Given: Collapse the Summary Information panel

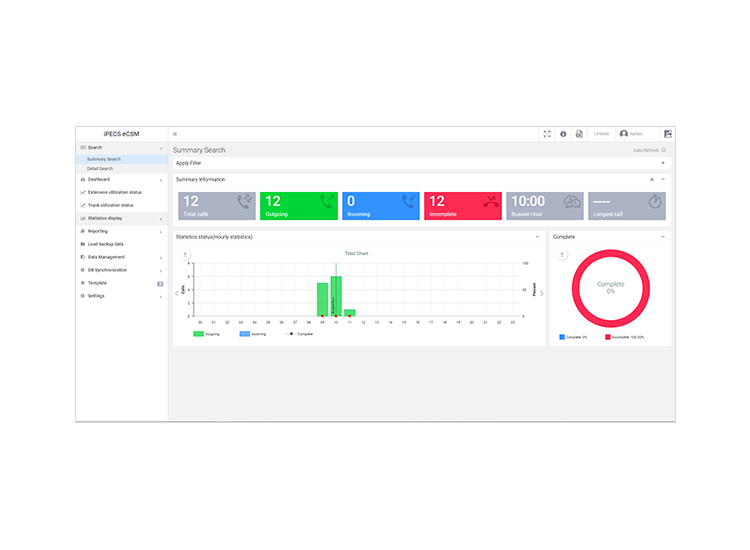Looking at the screenshot, I should pyautogui.click(x=663, y=179).
